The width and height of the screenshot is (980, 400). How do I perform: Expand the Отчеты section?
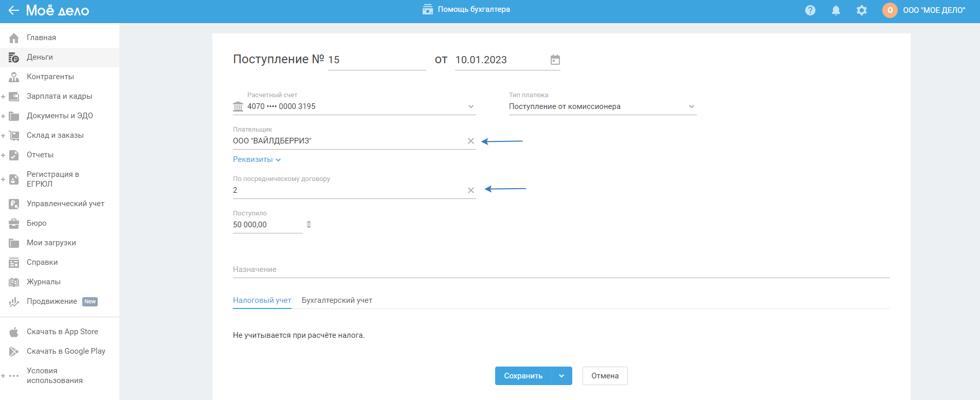(x=3, y=155)
